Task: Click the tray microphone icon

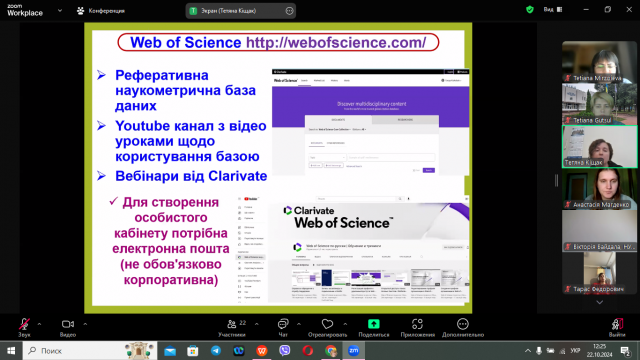Action: (x=539, y=351)
